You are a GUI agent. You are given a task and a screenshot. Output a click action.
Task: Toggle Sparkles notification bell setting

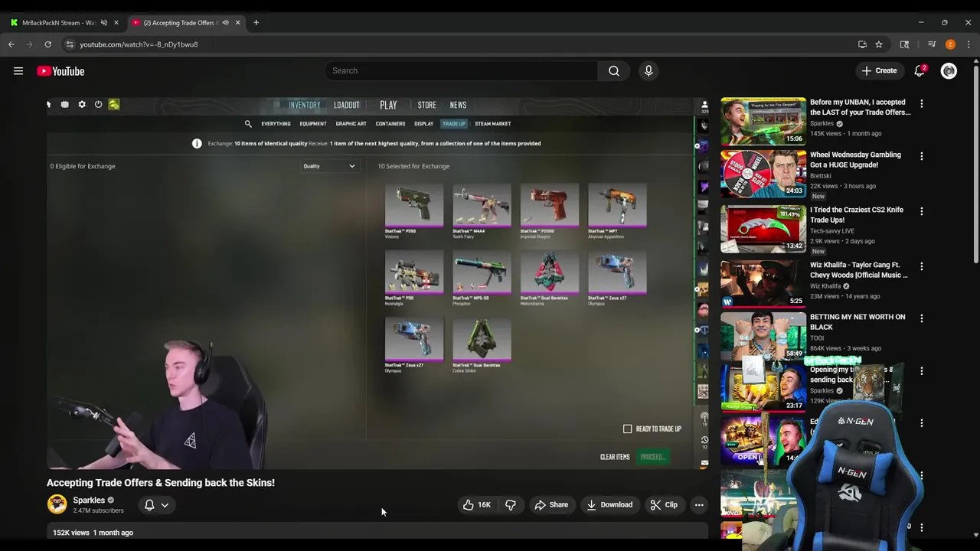tap(156, 505)
